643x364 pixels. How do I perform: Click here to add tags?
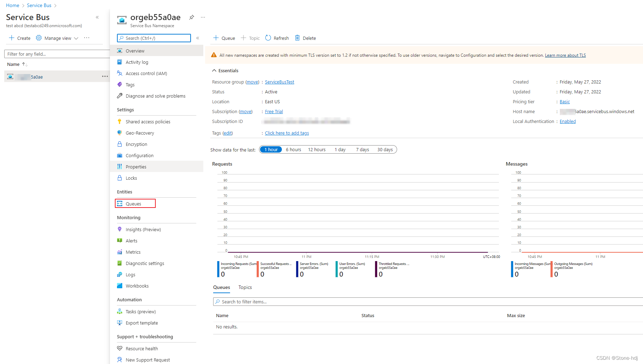coord(287,133)
